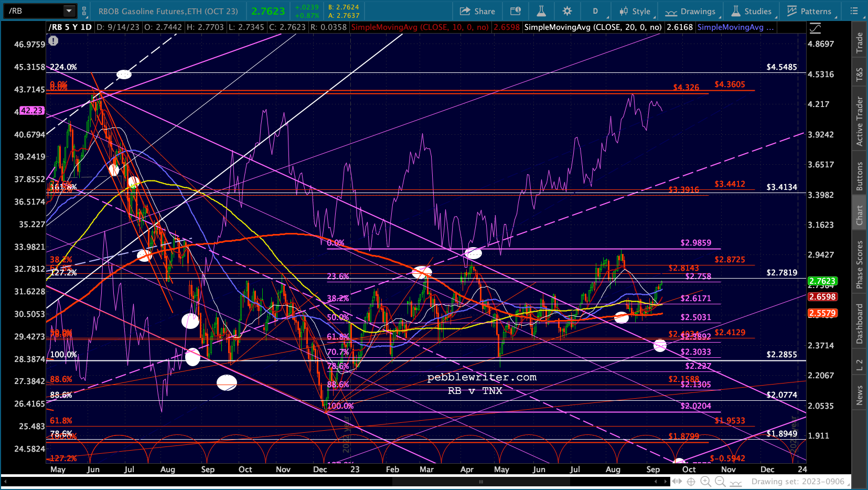Zoom out with the magnifier minus icon
Screen dimensions: 868x490
[x=721, y=481]
